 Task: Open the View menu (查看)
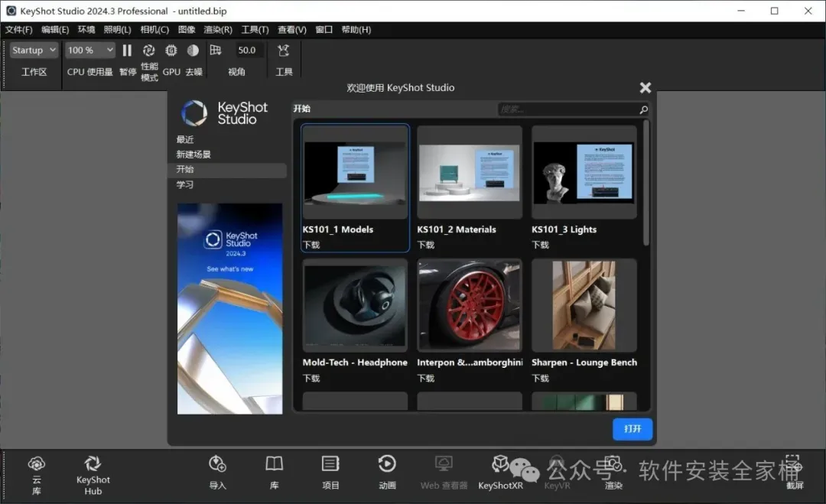(292, 30)
